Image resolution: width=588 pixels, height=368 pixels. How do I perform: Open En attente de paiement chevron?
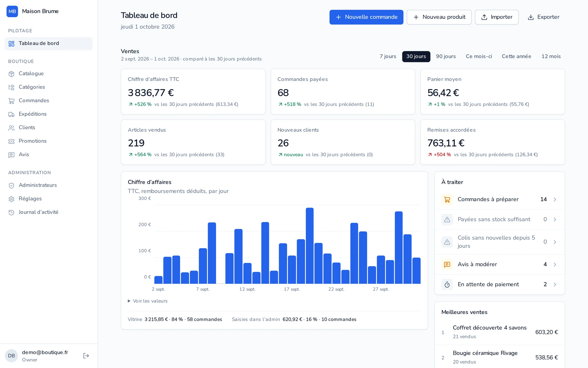click(555, 285)
